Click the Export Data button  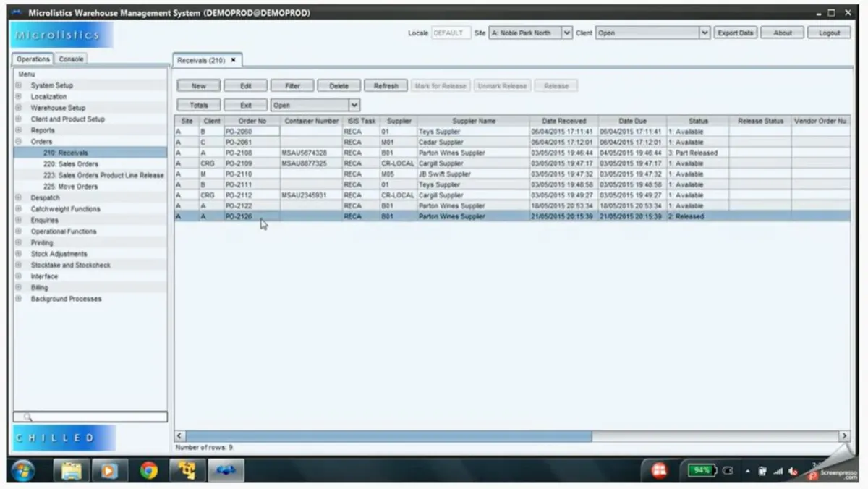pyautogui.click(x=736, y=33)
